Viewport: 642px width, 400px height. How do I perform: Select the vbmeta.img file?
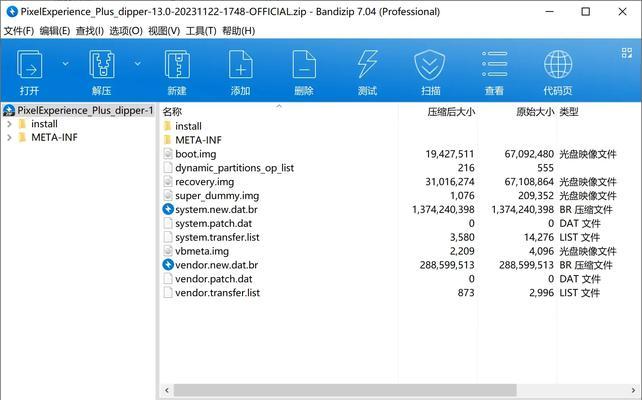(x=202, y=251)
